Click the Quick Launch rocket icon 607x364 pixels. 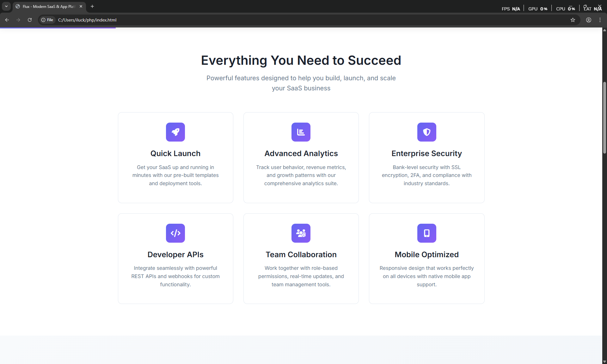pyautogui.click(x=175, y=132)
